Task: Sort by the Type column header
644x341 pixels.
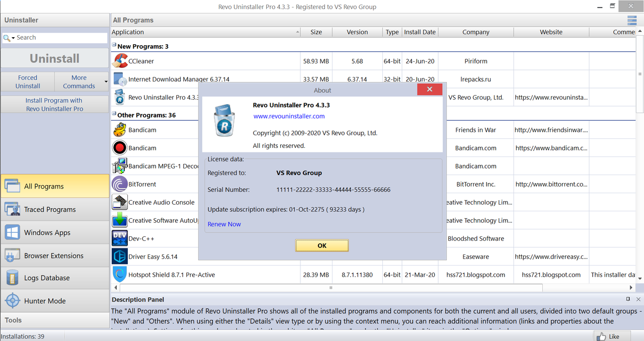Action: pos(392,32)
